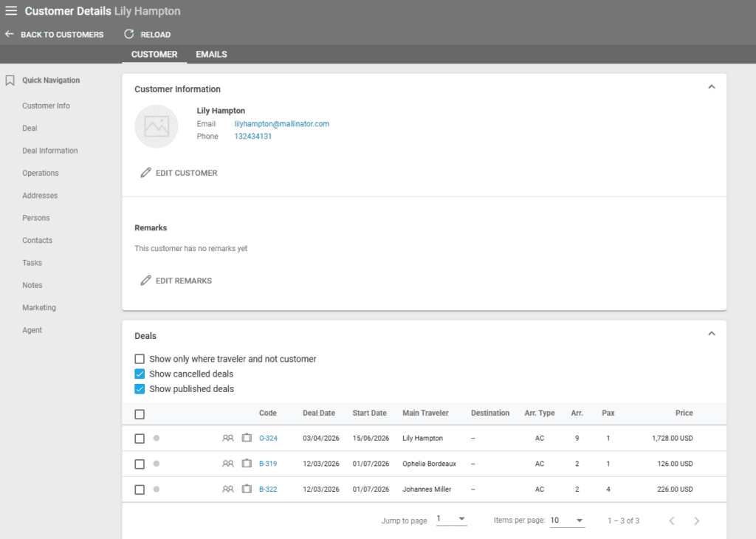Image resolution: width=756 pixels, height=539 pixels.
Task: Enable Show only where traveler and not customer
Action: coord(140,359)
